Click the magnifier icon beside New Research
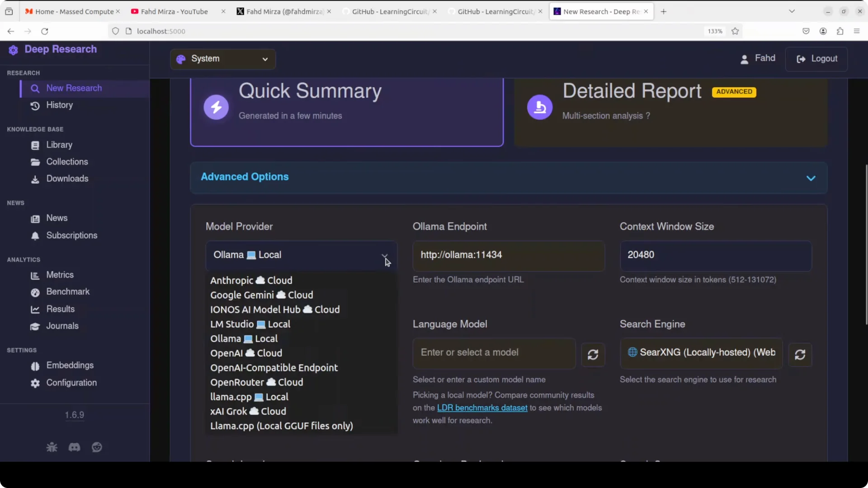 point(35,89)
